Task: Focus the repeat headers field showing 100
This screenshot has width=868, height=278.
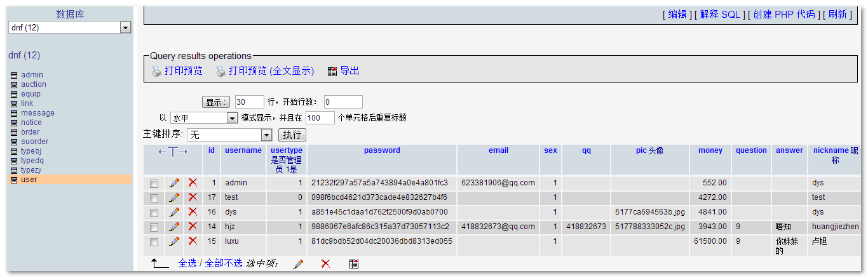Action: (320, 118)
